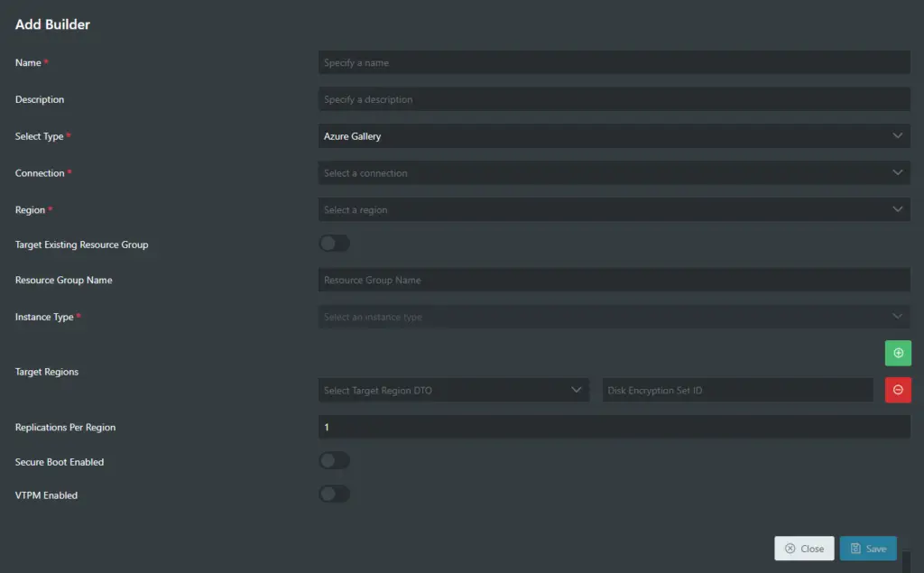The height and width of the screenshot is (573, 924).
Task: Click the Target Regions label
Action: pyautogui.click(x=47, y=372)
